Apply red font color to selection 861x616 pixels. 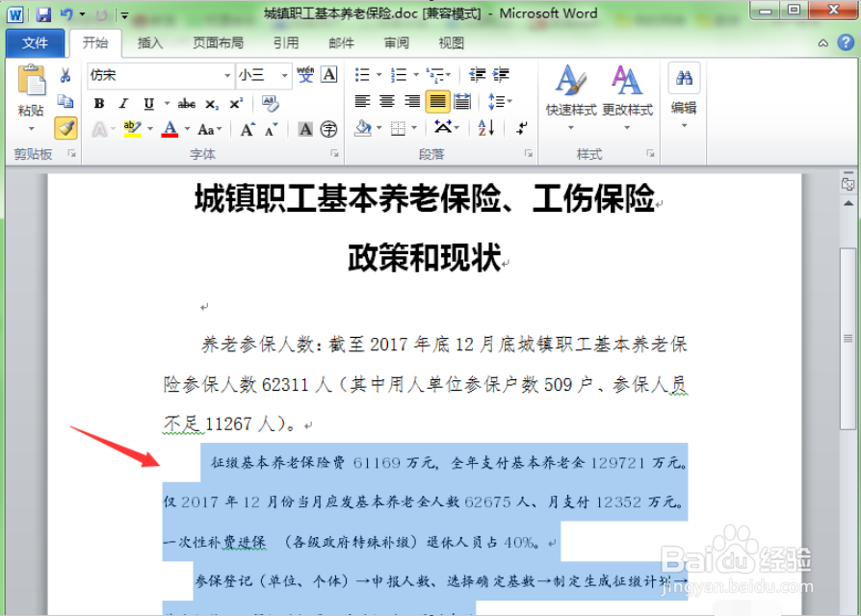[170, 129]
